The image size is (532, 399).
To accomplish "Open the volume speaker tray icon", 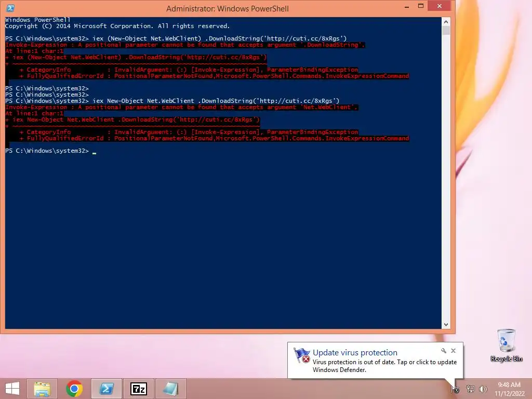I will [x=483, y=389].
